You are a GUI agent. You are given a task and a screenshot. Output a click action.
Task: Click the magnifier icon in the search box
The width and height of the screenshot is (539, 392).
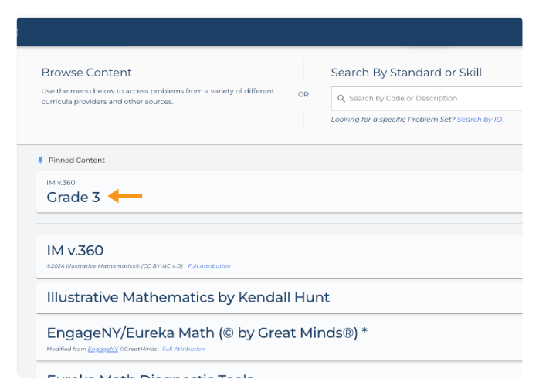[x=341, y=99]
